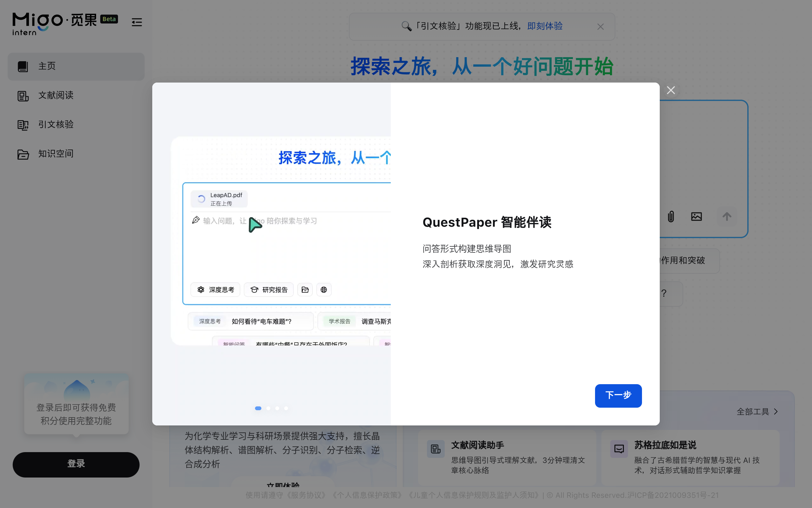The image size is (812, 508).
Task: Select the first carousel dot indicator
Action: (x=258, y=408)
